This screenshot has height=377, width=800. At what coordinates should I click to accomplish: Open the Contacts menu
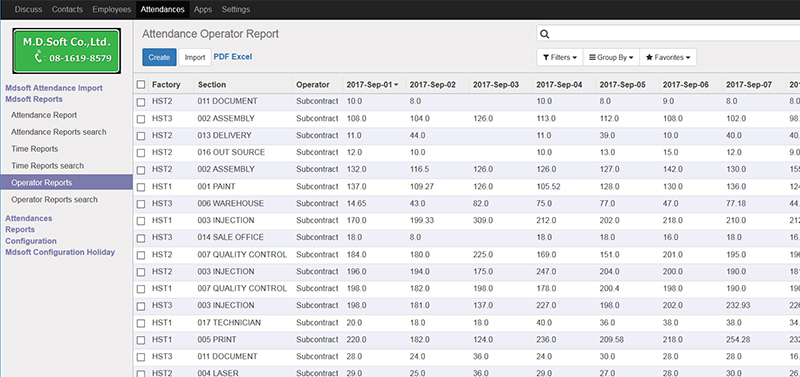point(67,9)
